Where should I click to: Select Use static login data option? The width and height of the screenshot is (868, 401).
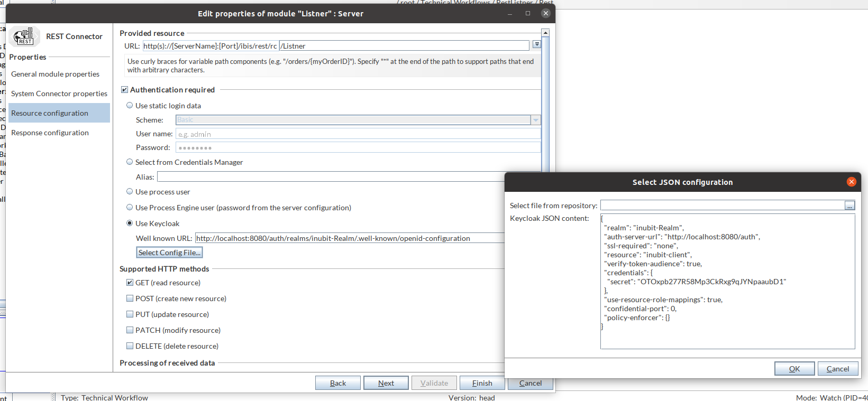point(130,106)
